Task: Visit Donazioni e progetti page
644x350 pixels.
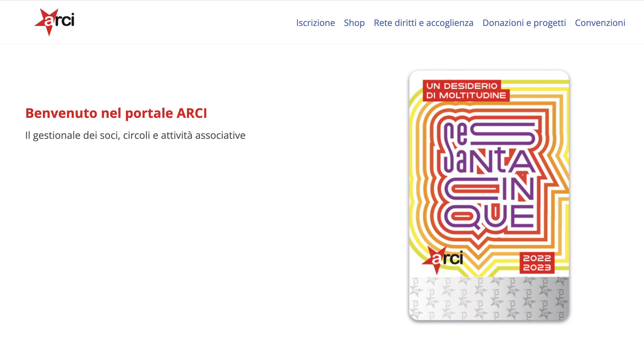Action: click(524, 23)
